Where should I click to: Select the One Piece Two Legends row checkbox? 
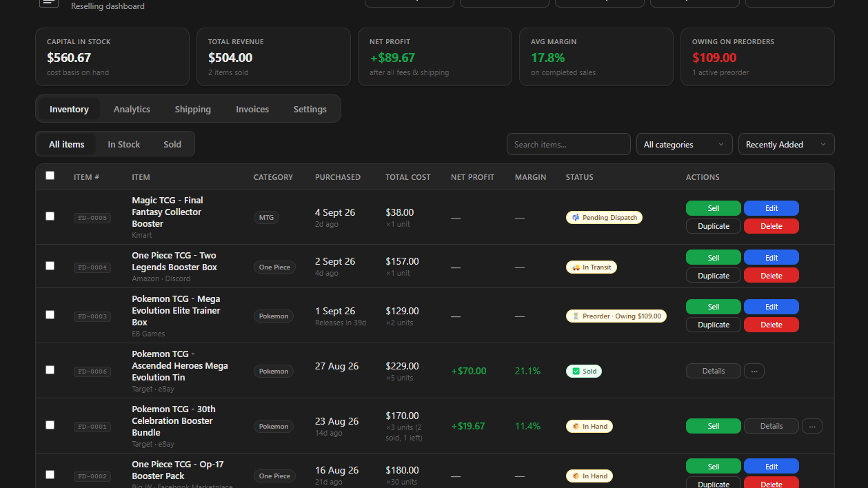pos(50,265)
